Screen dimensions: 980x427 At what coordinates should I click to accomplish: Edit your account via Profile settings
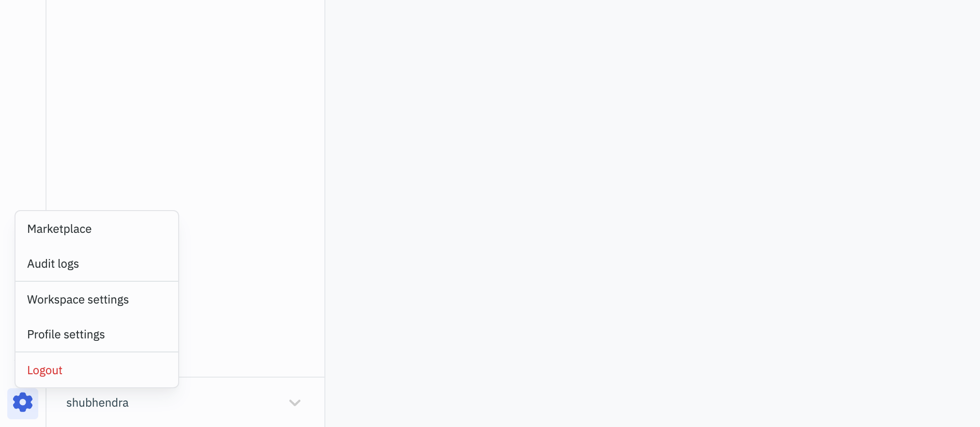pos(66,335)
